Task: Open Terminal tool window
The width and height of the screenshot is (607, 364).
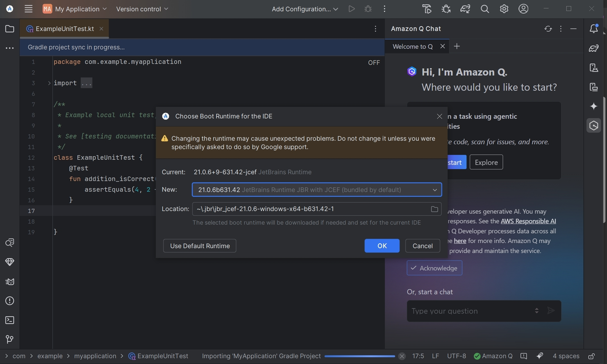Action: coord(9,320)
